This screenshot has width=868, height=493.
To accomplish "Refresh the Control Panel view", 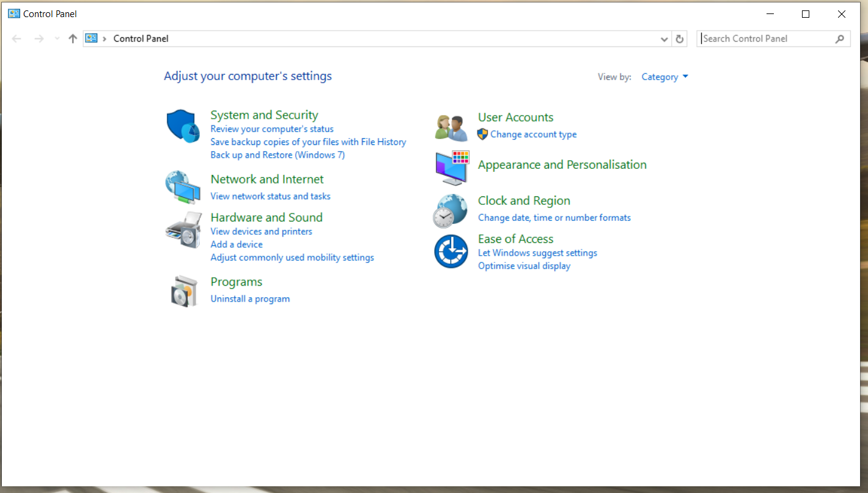I will 679,39.
